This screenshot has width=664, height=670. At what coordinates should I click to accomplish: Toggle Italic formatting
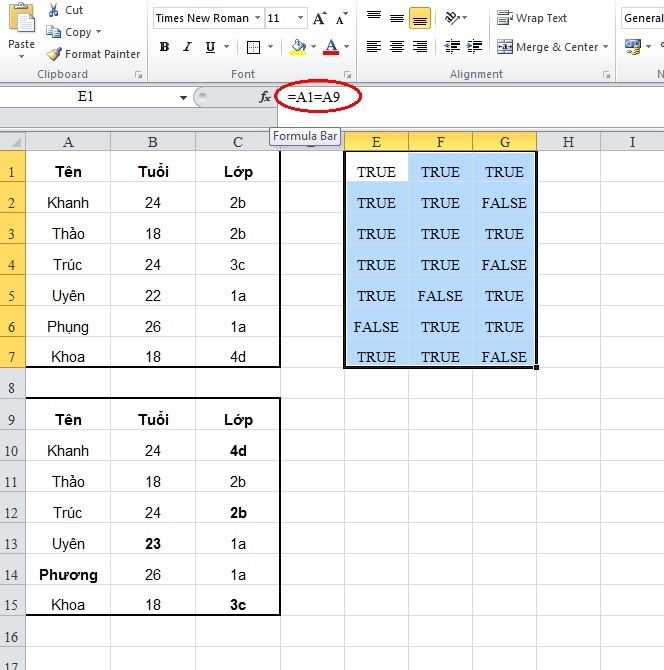[187, 47]
